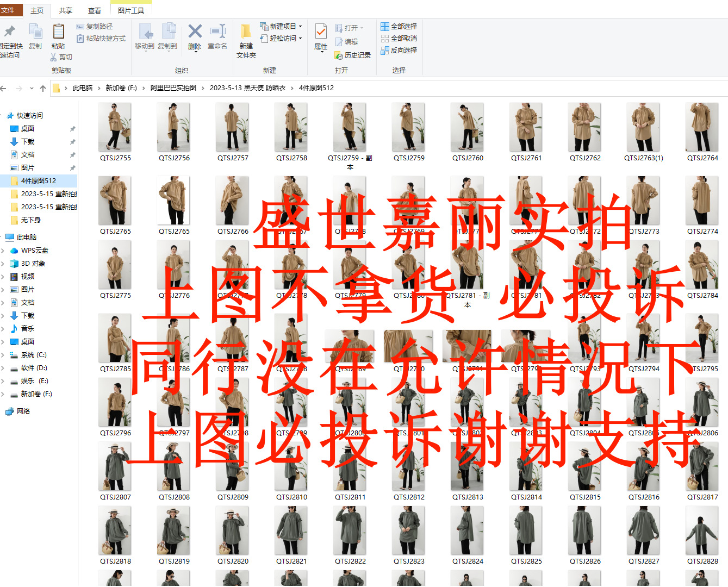Image resolution: width=728 pixels, height=587 pixels.
Task: Select the QTSJ2828 image thumbnail
Action: tap(702, 530)
